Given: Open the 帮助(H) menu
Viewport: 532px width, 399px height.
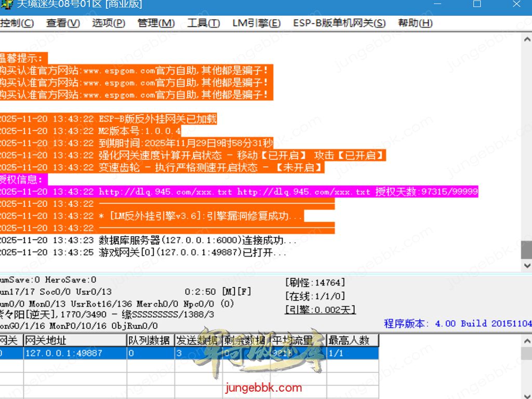Looking at the screenshot, I should tap(415, 23).
